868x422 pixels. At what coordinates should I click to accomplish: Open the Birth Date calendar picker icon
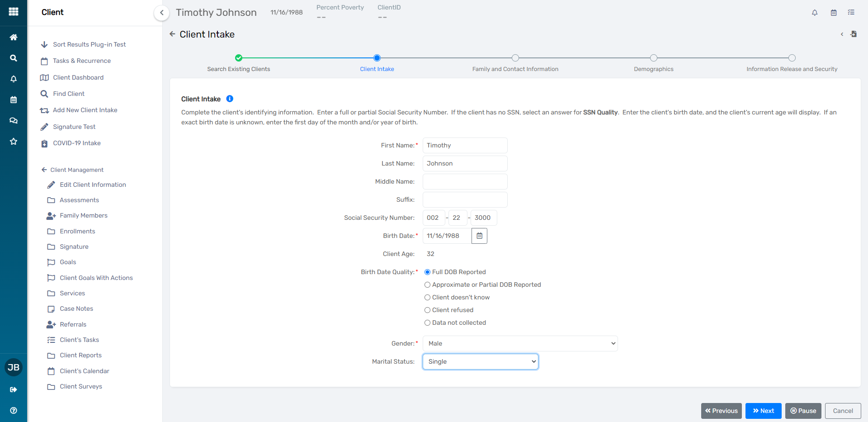pos(479,236)
